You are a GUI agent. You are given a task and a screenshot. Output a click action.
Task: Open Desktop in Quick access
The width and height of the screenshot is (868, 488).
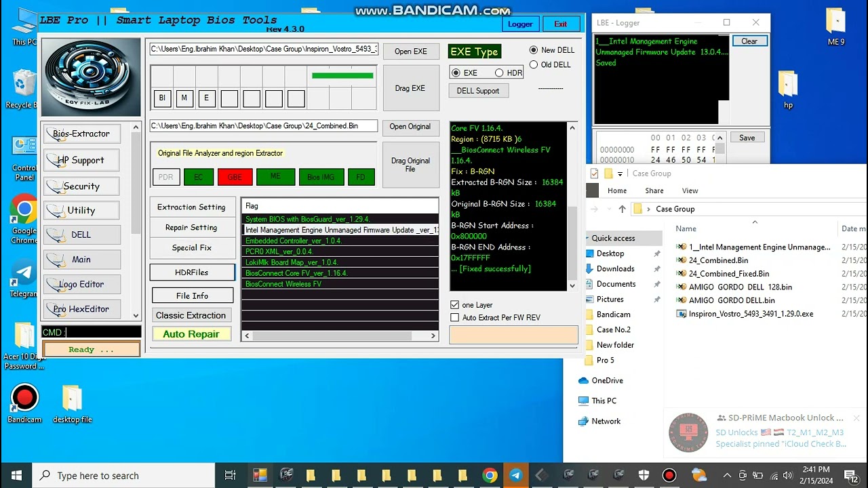[x=610, y=253]
